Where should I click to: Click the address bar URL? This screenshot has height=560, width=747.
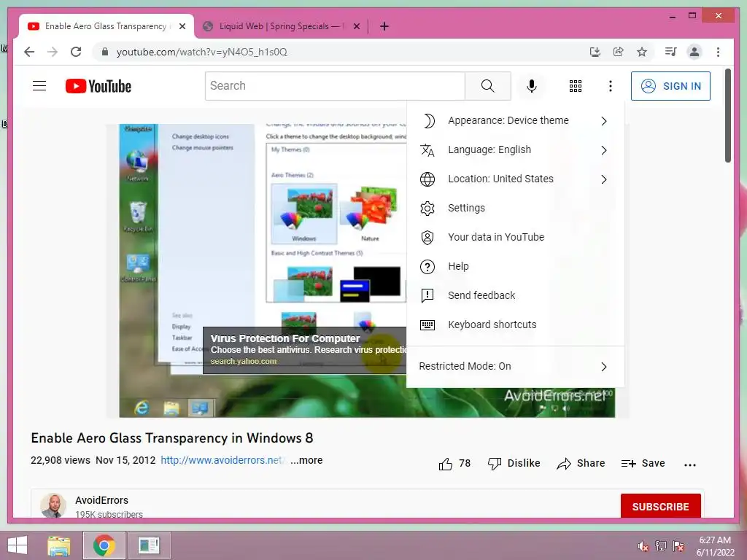pyautogui.click(x=201, y=52)
